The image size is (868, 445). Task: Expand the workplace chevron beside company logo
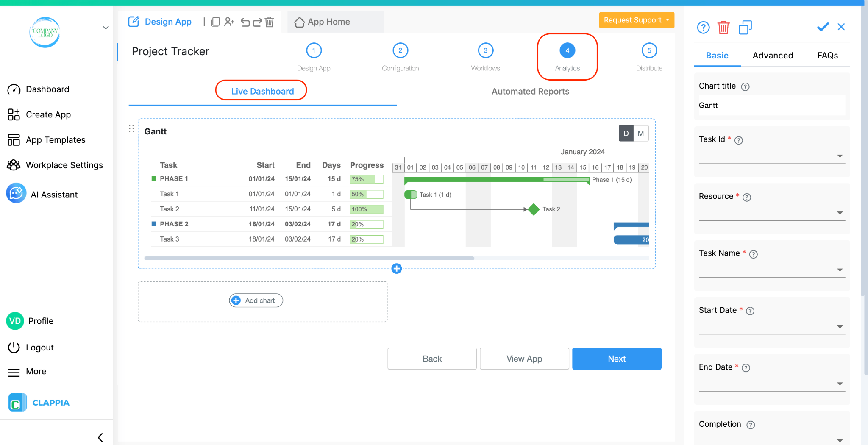[x=106, y=28]
